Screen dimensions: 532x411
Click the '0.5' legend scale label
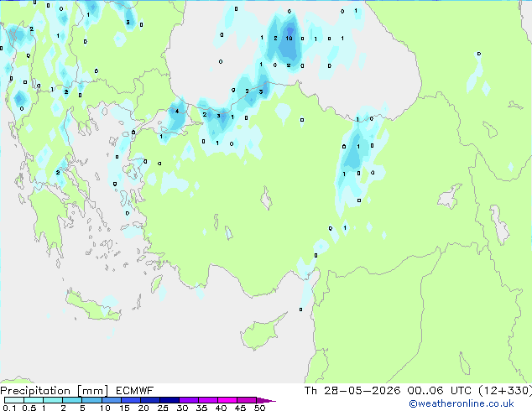[x=29, y=408]
